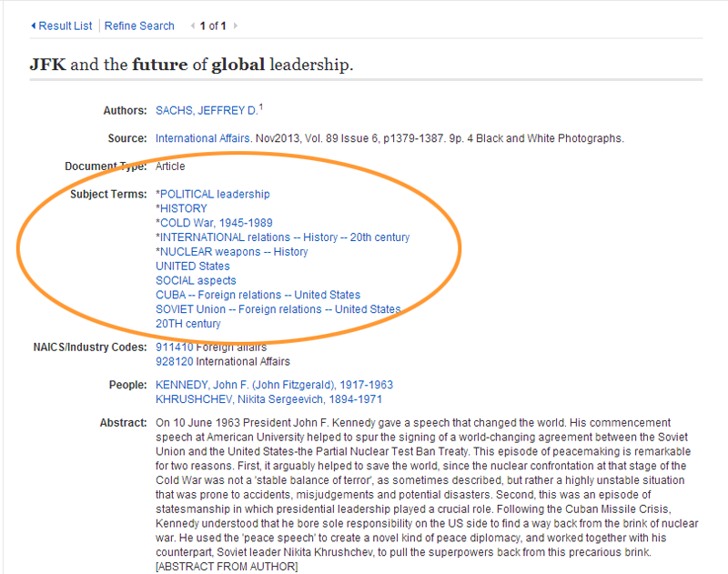Screen dimensions: 728x574
Task: Click the SOCIAL aspects subject term
Action: click(194, 281)
